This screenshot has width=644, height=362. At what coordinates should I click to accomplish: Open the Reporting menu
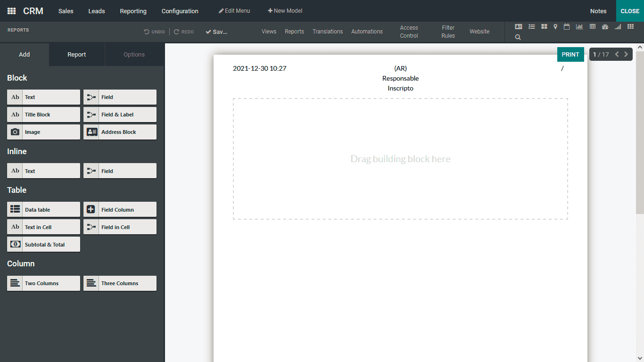(x=133, y=11)
